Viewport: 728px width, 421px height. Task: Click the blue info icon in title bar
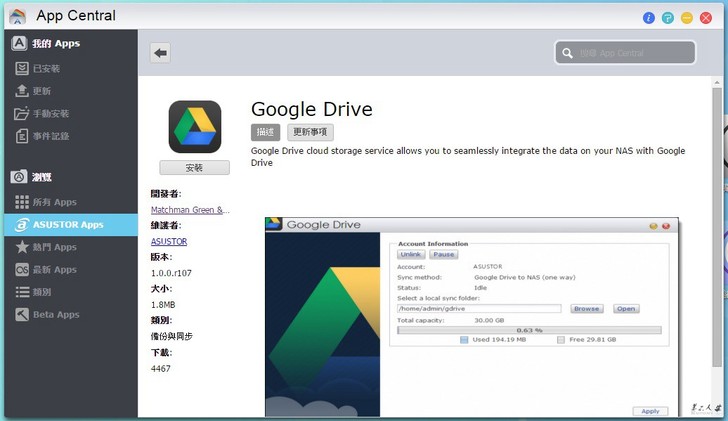coord(649,18)
